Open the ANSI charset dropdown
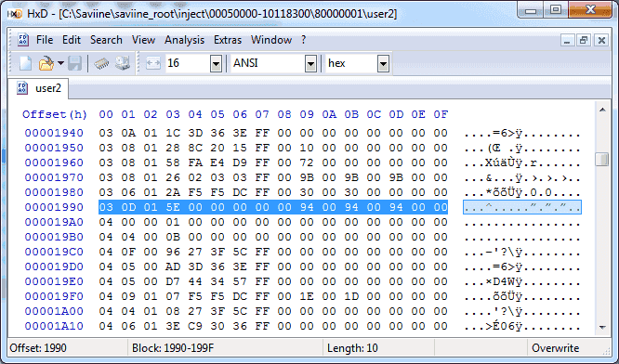The image size is (619, 364). (x=310, y=63)
